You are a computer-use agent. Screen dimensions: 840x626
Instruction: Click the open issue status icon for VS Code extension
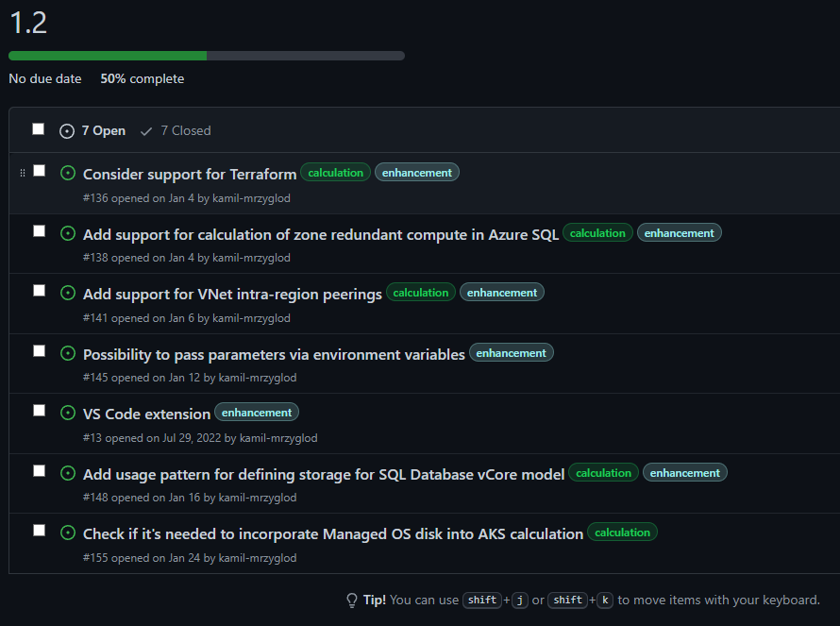[x=67, y=413]
